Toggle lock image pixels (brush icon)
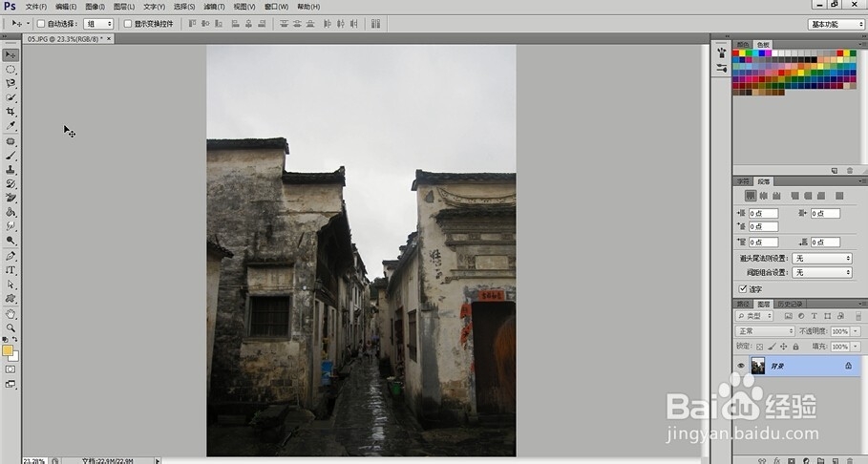 pyautogui.click(x=772, y=347)
